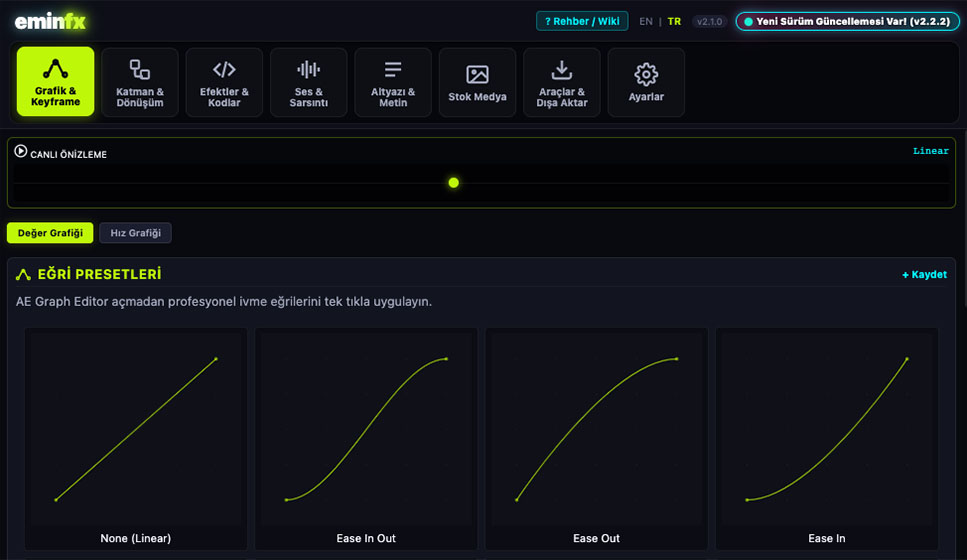Click the eminfx logo
Image resolution: width=967 pixels, height=560 pixels.
[50, 22]
